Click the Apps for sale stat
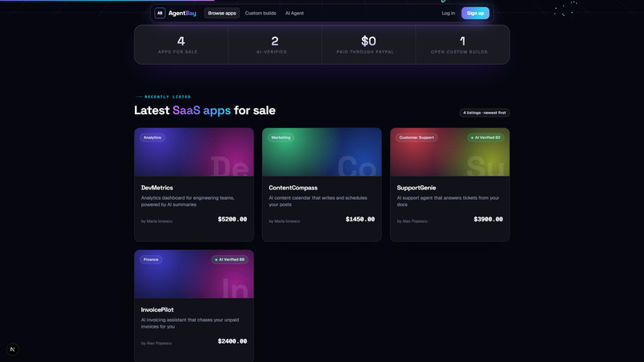The image size is (644, 362). click(x=181, y=45)
